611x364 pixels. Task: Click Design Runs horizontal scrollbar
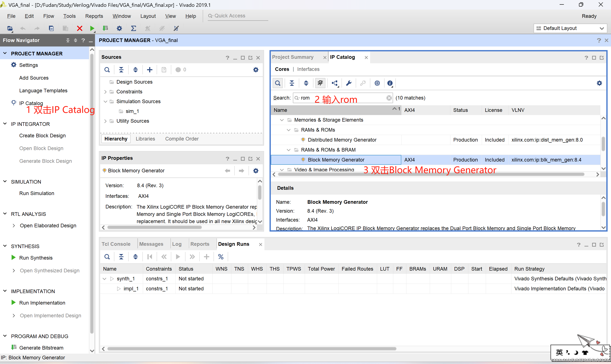pos(251,349)
